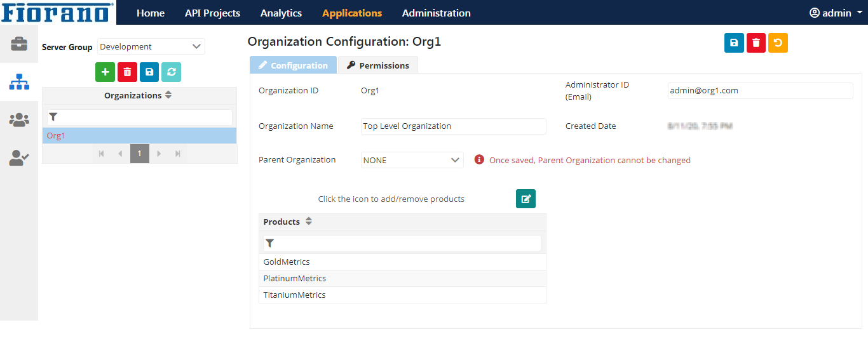Click the user-check icon in left sidebar
This screenshot has width=868, height=346.
[x=19, y=158]
